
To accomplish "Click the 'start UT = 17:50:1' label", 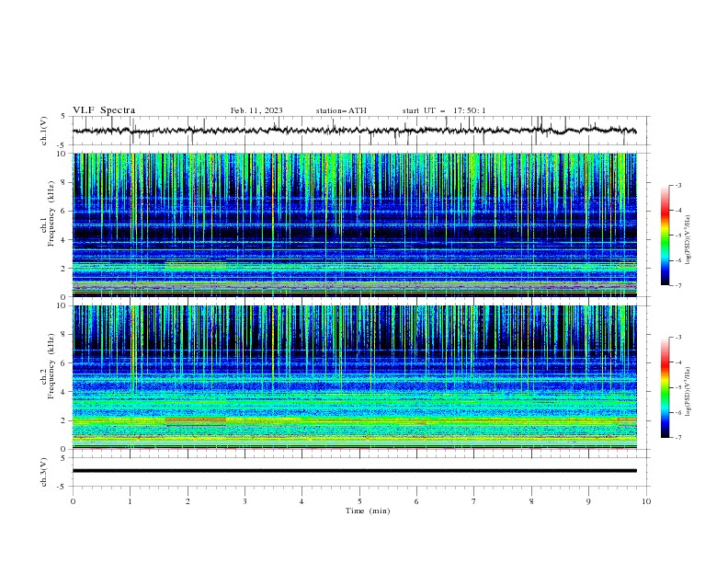I will [443, 110].
